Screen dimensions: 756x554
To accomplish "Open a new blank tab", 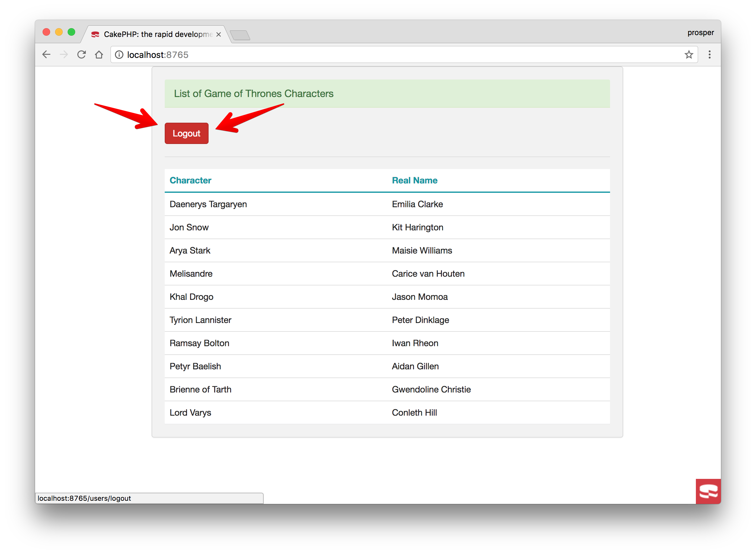I will pos(240,35).
